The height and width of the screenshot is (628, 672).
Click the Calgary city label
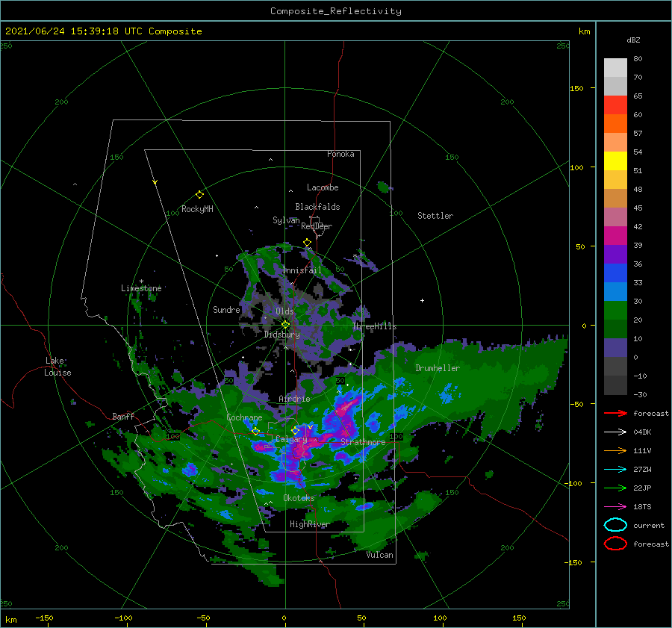coord(291,439)
